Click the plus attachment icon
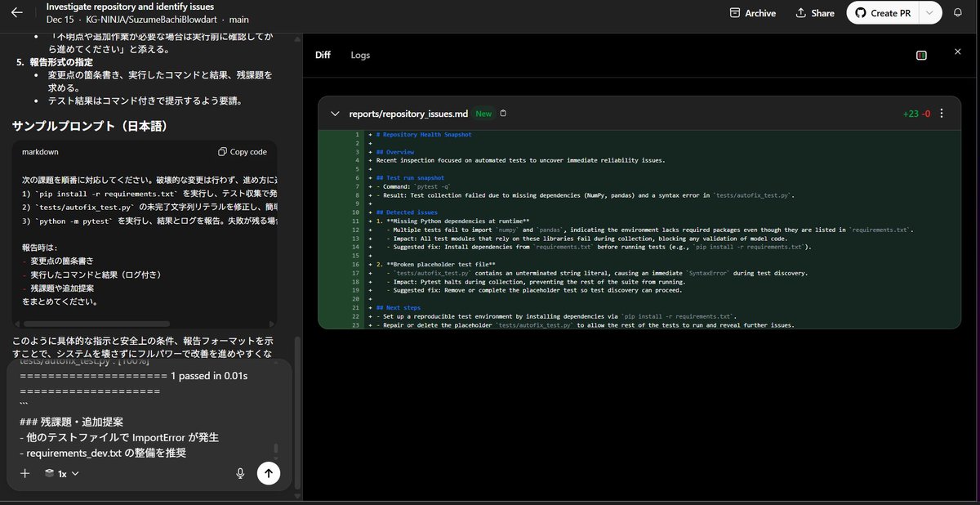The height and width of the screenshot is (505, 980). pos(25,473)
